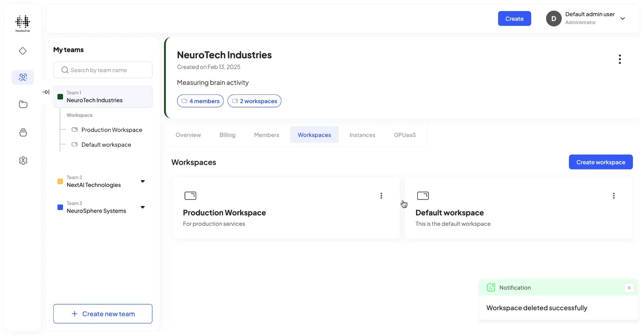Click the green color swatch for NeuroTech Industries
The width and height of the screenshot is (644, 335).
coord(60,97)
